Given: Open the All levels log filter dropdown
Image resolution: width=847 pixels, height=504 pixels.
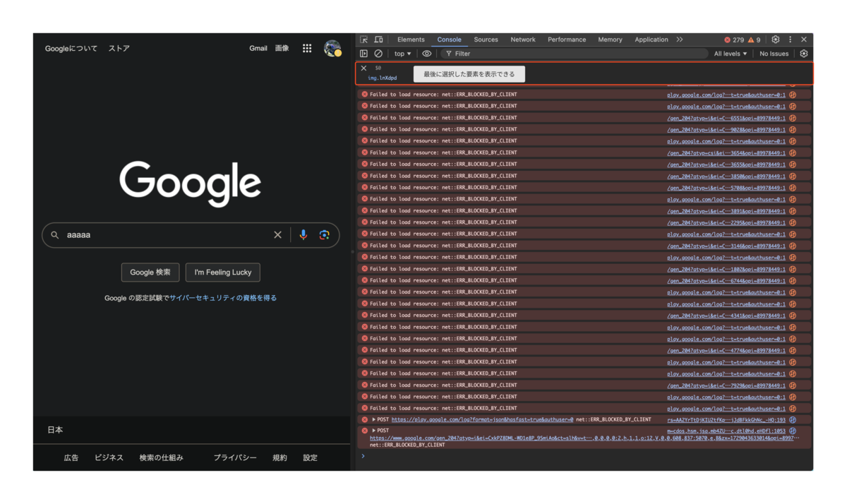Looking at the screenshot, I should click(730, 54).
